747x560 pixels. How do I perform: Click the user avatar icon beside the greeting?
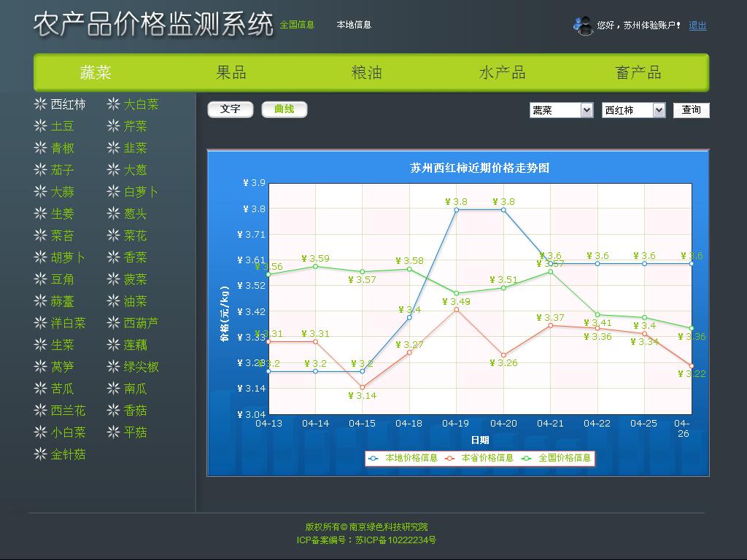[x=583, y=26]
